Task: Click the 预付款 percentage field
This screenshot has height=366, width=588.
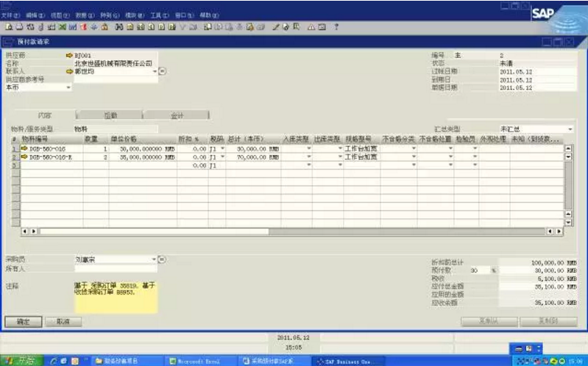Action: tap(480, 270)
